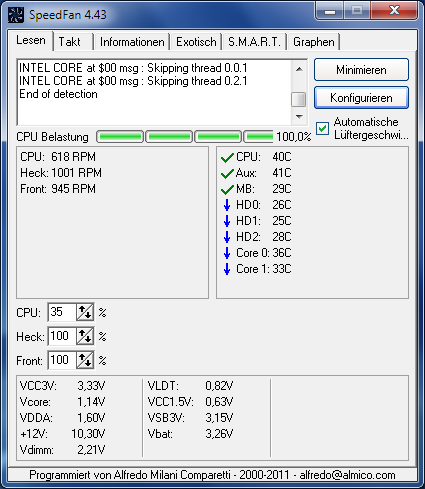Screen dimensions: 425x489
Task: Click the Vdimm 2,21V voltage reading
Action: point(63,450)
